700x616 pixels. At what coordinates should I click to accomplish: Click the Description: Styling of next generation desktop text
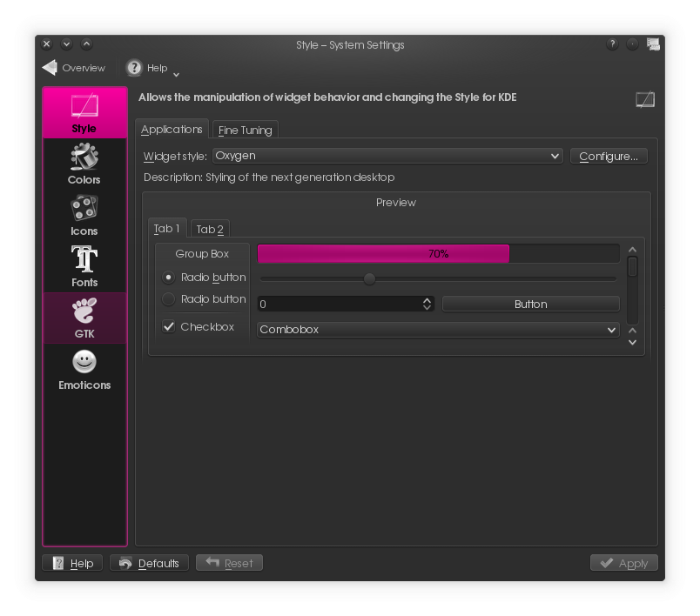(x=269, y=177)
